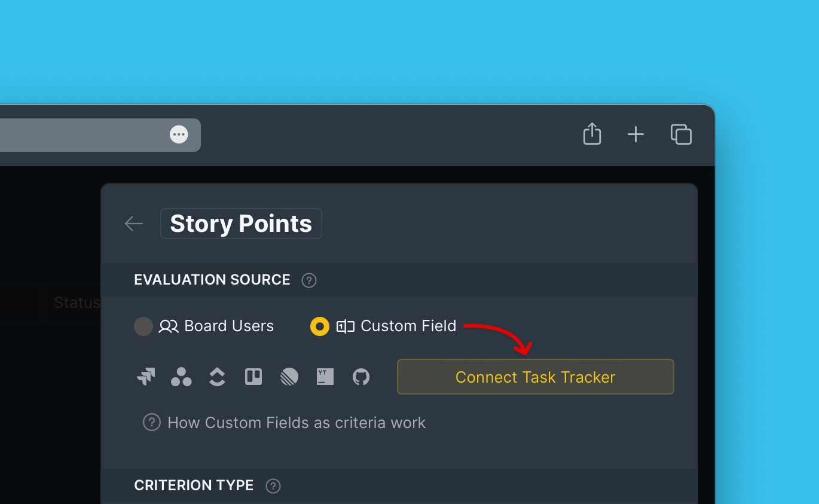Open the browser share button
This screenshot has height=504, width=819.
[592, 134]
